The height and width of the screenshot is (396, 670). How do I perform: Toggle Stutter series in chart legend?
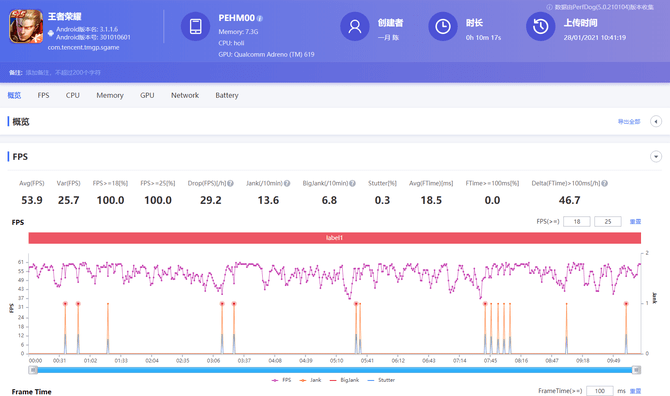(x=381, y=380)
